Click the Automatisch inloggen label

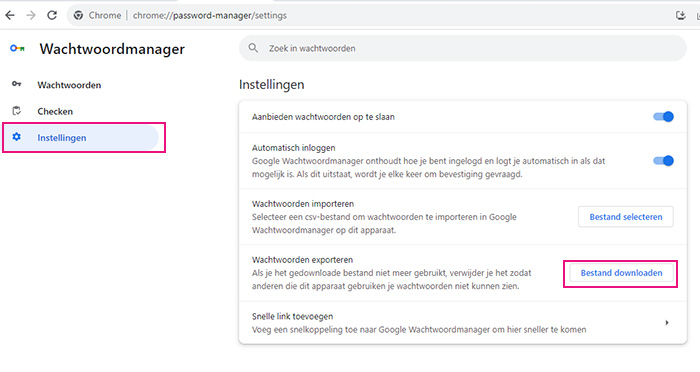[293, 148]
